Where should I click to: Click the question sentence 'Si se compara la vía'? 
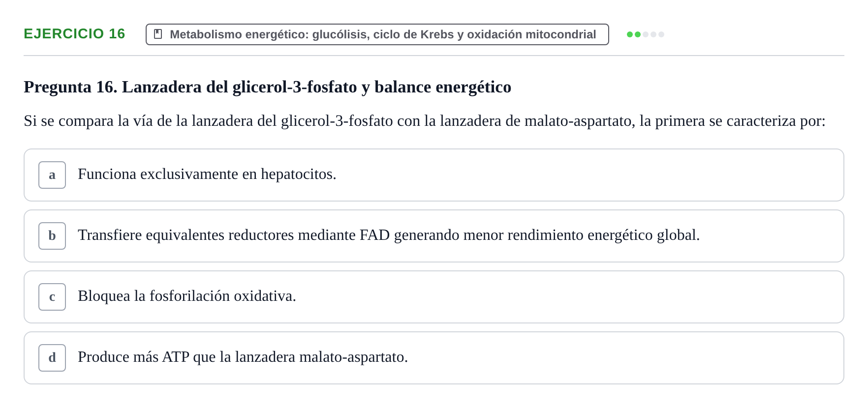pos(425,121)
